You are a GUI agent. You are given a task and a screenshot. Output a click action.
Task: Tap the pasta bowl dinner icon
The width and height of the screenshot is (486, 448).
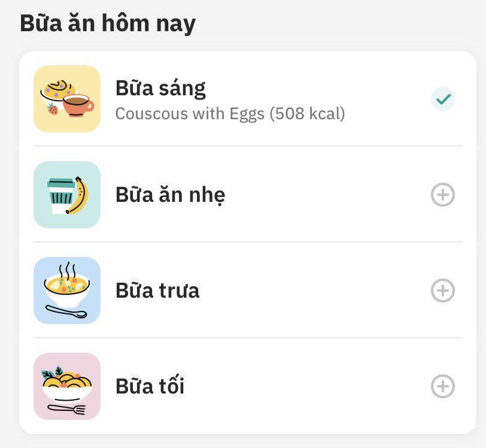click(67, 386)
